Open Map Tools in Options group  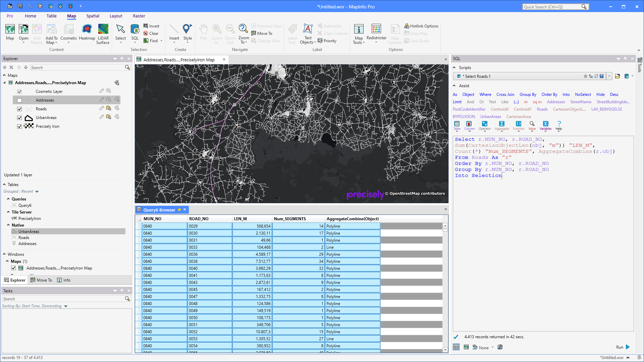(359, 33)
